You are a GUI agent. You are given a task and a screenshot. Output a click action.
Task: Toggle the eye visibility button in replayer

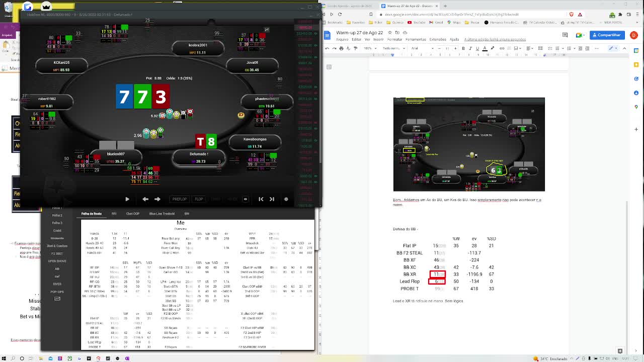pyautogui.click(x=246, y=199)
